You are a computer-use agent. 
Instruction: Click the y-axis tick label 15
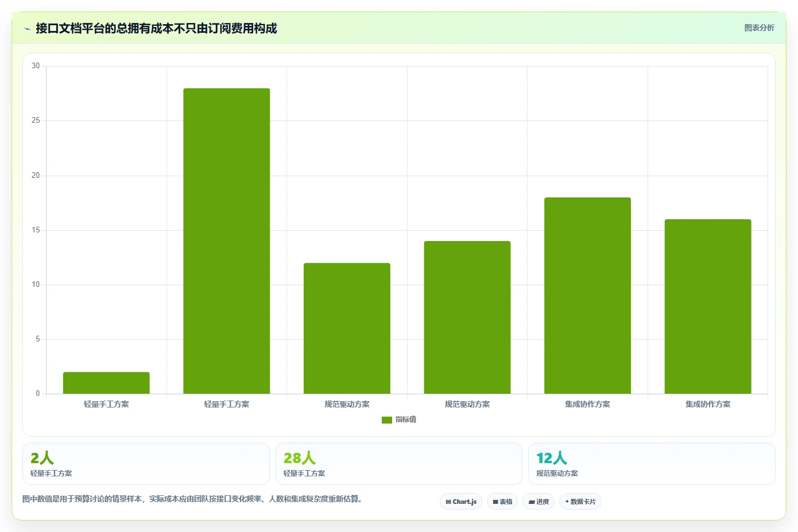pos(36,230)
